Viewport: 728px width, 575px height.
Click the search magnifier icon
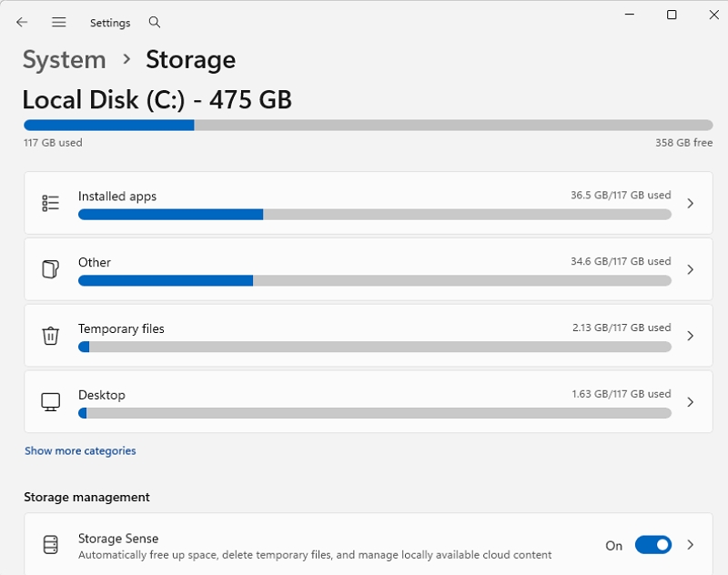click(x=155, y=22)
